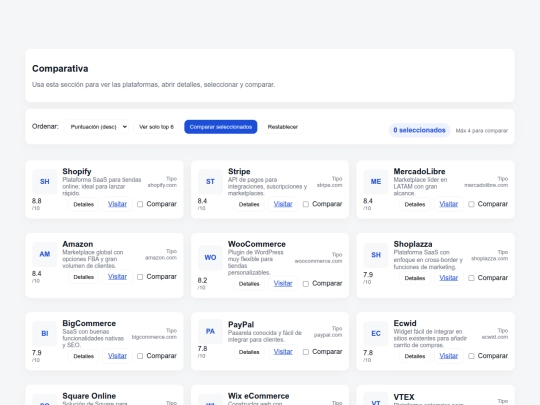Click the shopify.com domain text
This screenshot has height=405, width=540.
162,185
